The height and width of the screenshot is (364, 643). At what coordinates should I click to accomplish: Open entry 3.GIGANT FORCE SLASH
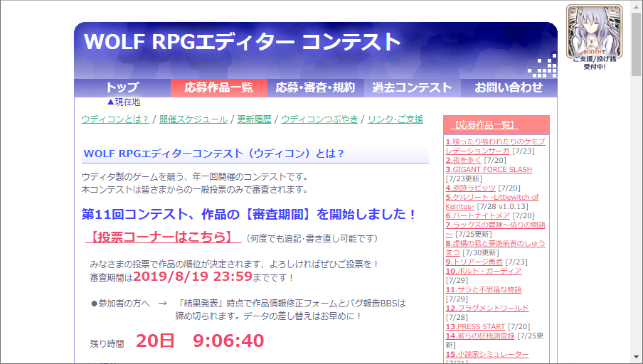pyautogui.click(x=489, y=170)
